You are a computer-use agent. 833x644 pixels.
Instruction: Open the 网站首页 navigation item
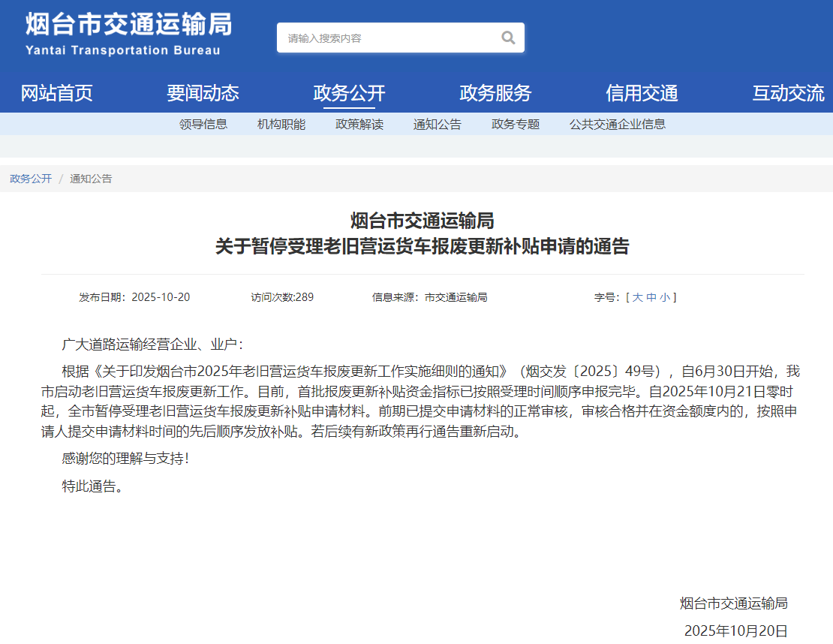click(x=56, y=92)
